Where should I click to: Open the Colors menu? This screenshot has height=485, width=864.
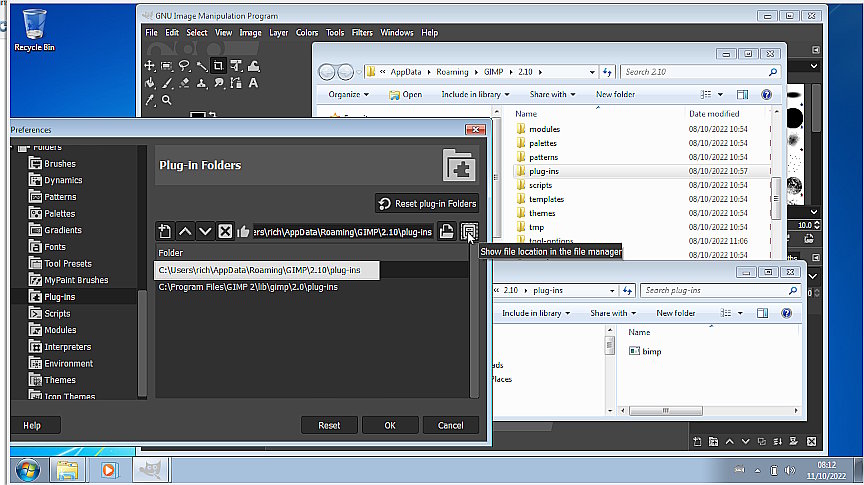(307, 33)
